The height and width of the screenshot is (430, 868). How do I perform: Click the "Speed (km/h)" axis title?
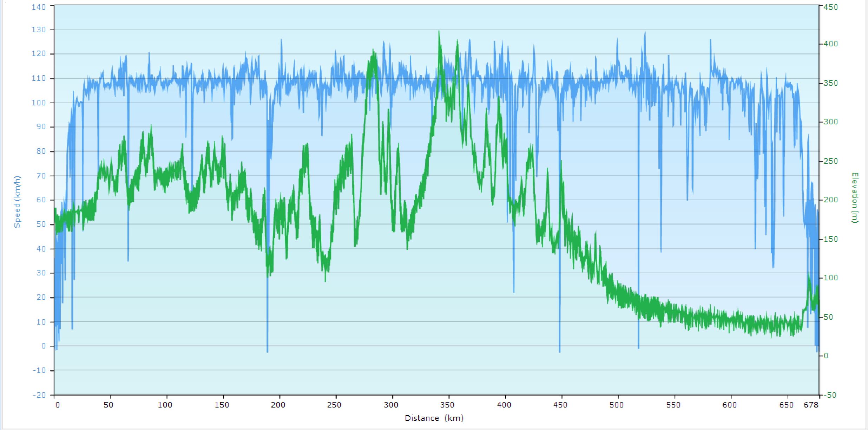[17, 202]
